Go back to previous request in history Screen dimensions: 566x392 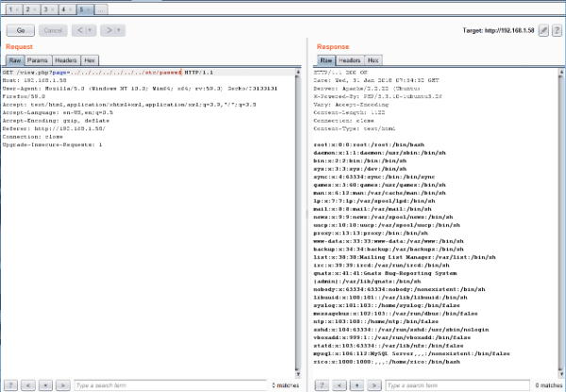click(78, 30)
